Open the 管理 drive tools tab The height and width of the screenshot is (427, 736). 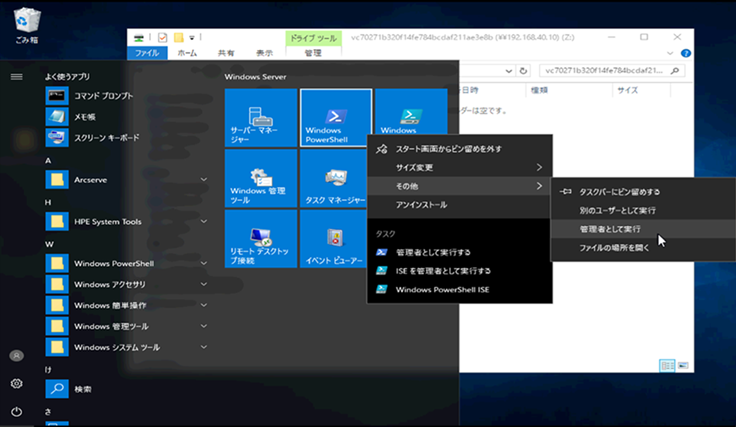pyautogui.click(x=313, y=53)
